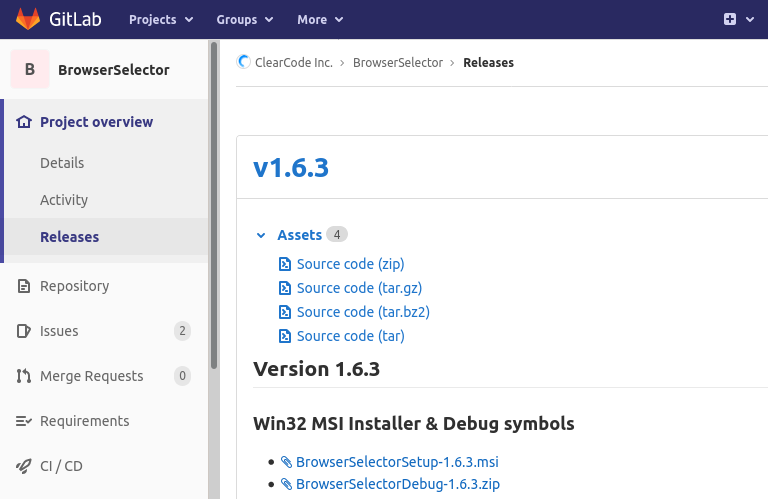768x499 pixels.
Task: Click the sidebar vertical scrollbar
Action: click(x=214, y=206)
